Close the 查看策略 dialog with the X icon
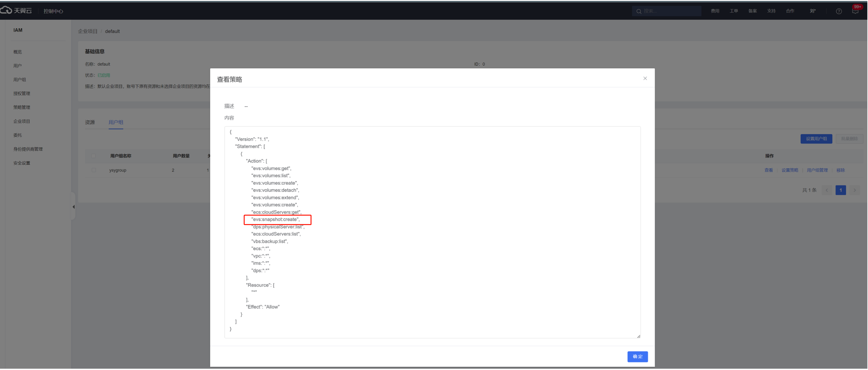Image resolution: width=868 pixels, height=370 pixels. 645,78
